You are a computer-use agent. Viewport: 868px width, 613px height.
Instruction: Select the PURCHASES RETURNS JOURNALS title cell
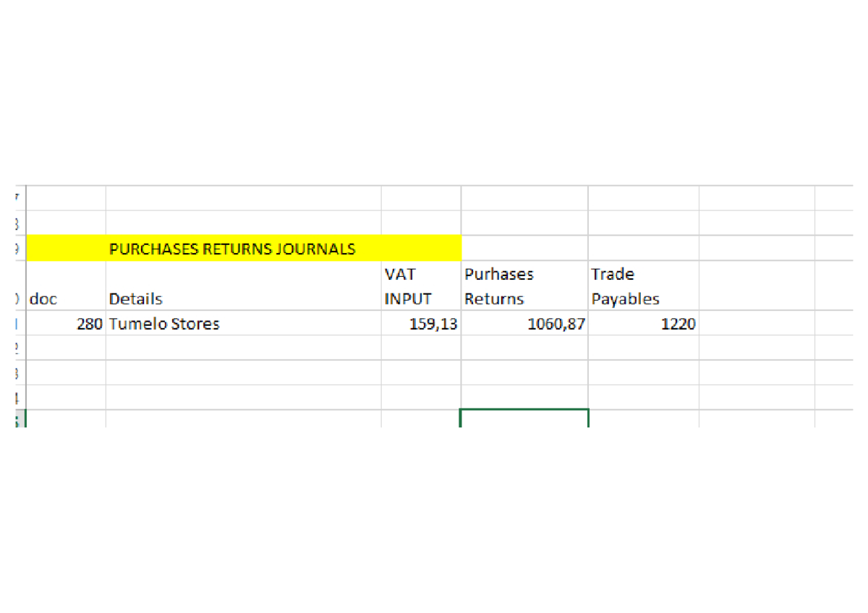[x=243, y=249]
